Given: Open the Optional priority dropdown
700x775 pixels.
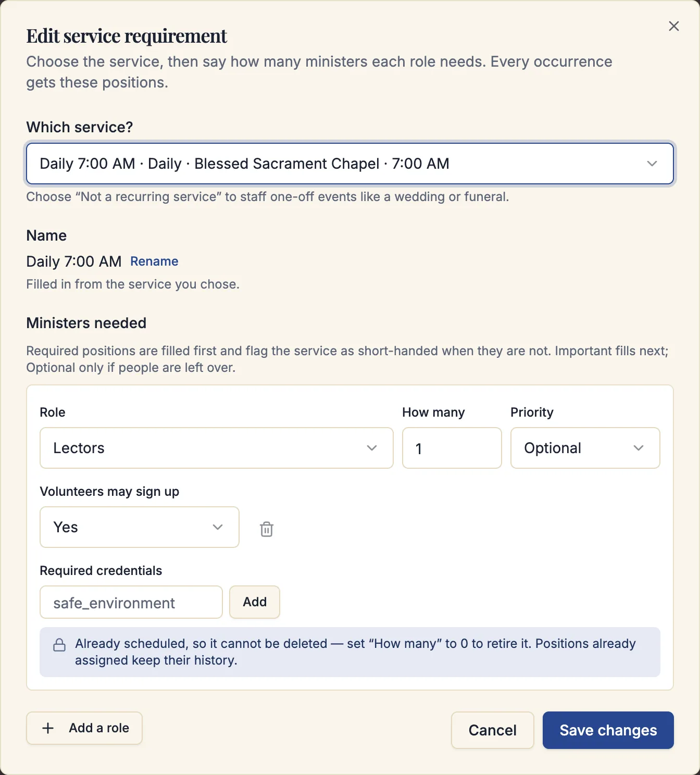Looking at the screenshot, I should [585, 448].
